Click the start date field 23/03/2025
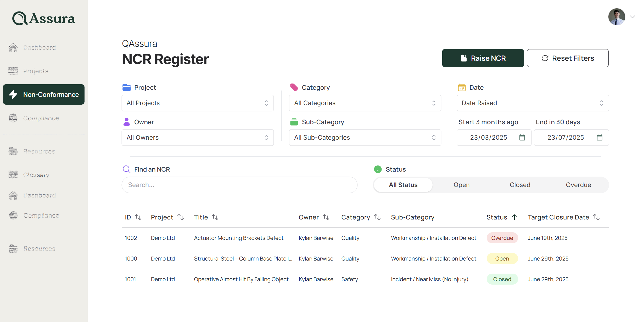The image size is (644, 322). [494, 138]
